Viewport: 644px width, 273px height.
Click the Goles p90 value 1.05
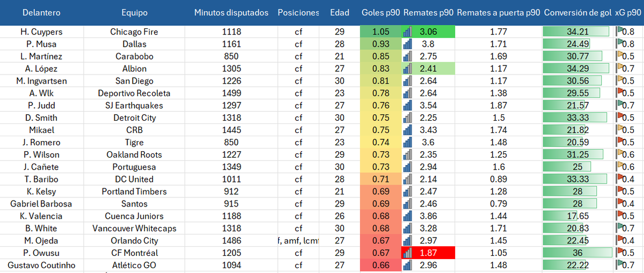380,32
